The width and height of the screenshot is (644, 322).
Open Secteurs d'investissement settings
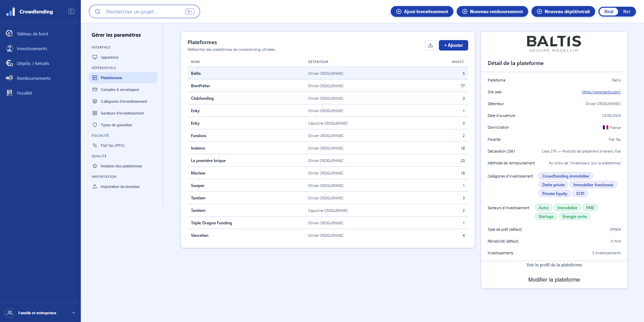(x=123, y=113)
